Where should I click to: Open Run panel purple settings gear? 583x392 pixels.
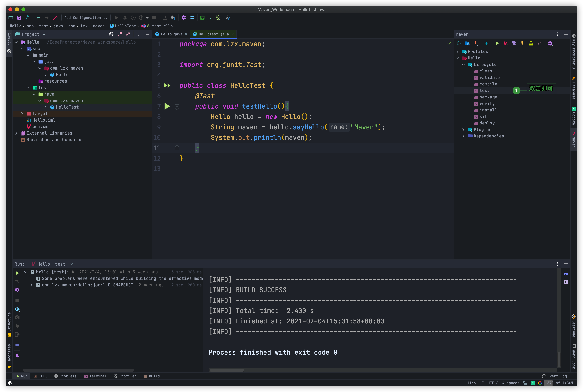click(17, 290)
